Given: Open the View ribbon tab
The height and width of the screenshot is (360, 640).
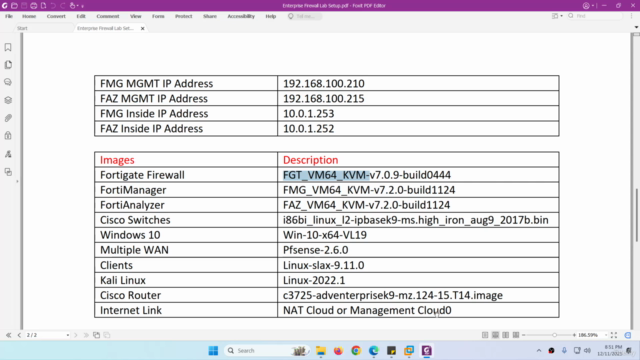Looking at the screenshot, I should click(x=136, y=16).
